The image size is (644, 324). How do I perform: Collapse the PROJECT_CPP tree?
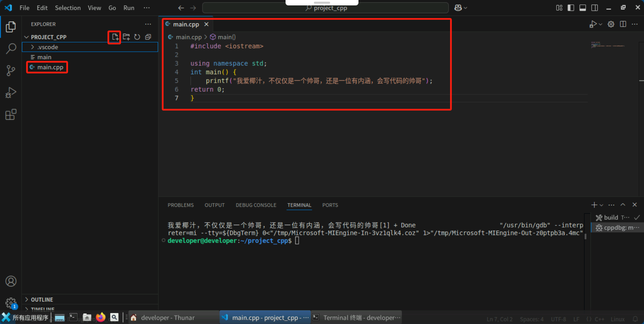click(x=26, y=37)
